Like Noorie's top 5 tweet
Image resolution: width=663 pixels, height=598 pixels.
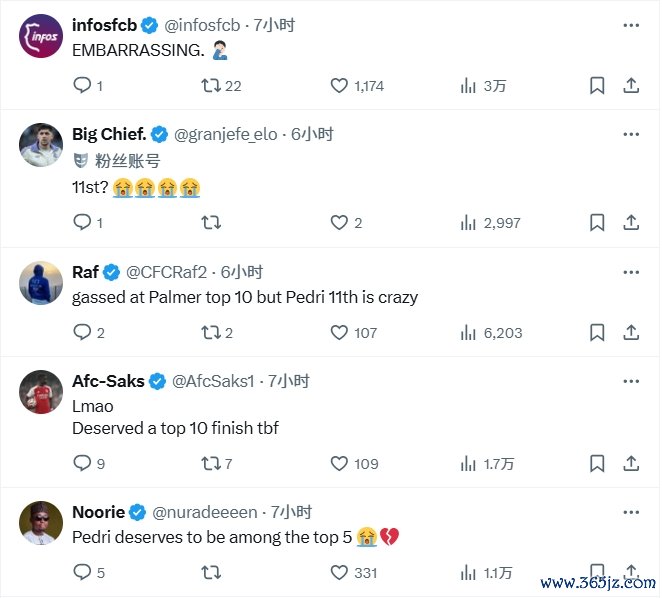coord(339,572)
